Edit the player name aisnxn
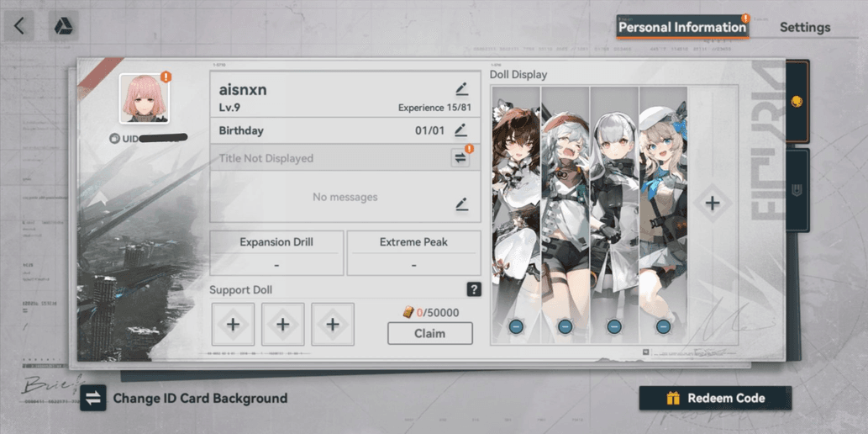Screen dimensions: 868x434 [x=461, y=89]
